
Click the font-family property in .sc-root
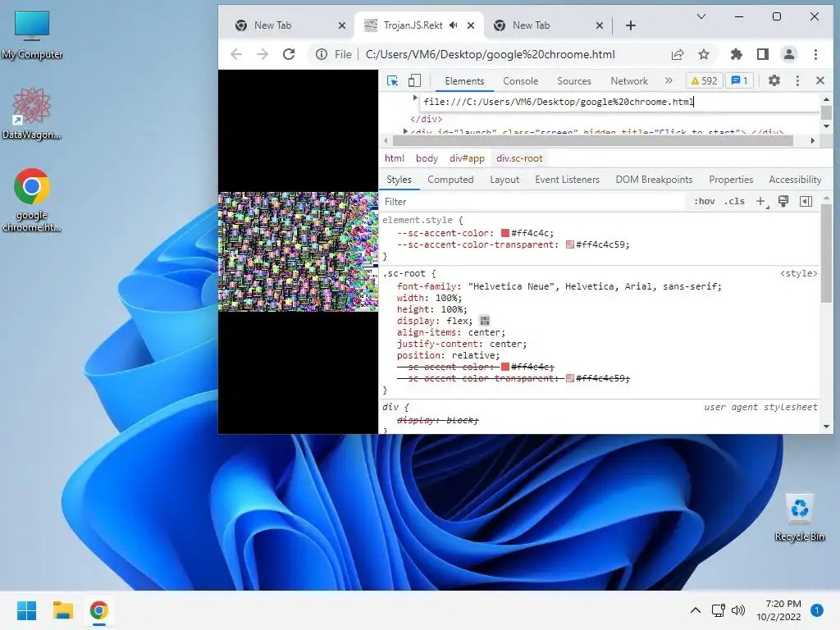pyautogui.click(x=427, y=286)
